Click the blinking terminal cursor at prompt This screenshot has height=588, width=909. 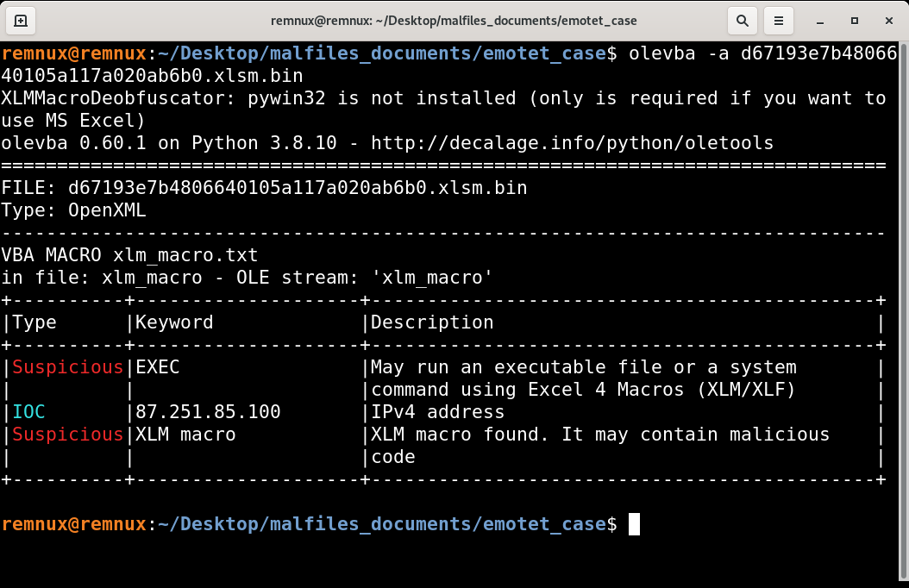(634, 523)
